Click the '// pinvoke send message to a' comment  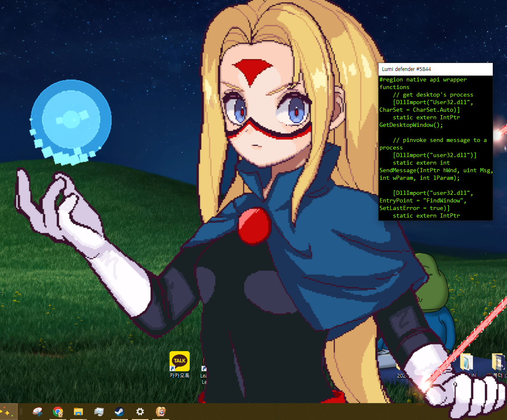tap(440, 140)
